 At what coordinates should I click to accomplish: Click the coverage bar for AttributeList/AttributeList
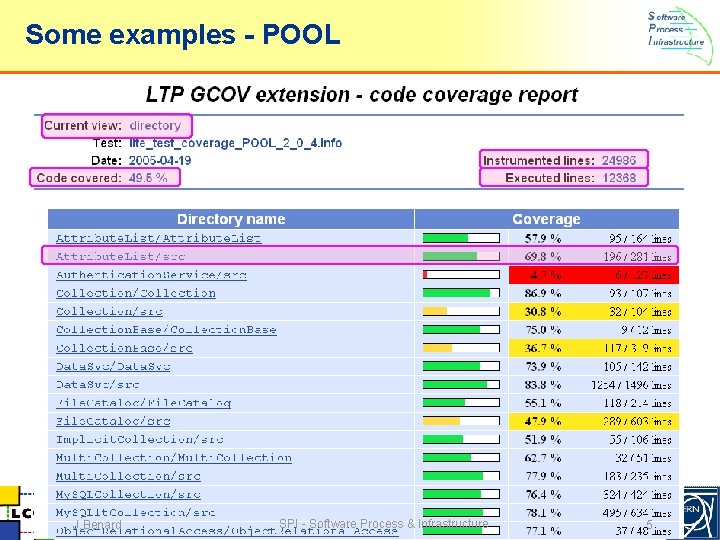click(x=461, y=238)
